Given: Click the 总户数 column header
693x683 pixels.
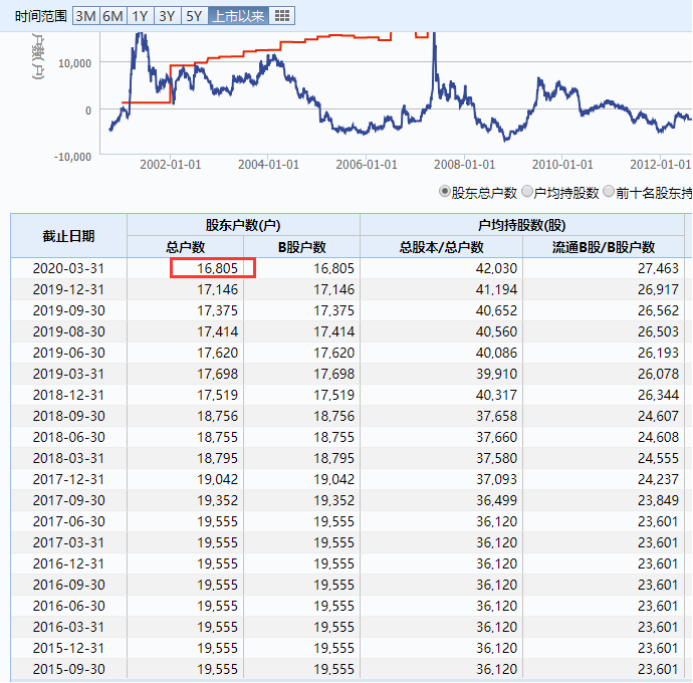Looking at the screenshot, I should coord(185,247).
